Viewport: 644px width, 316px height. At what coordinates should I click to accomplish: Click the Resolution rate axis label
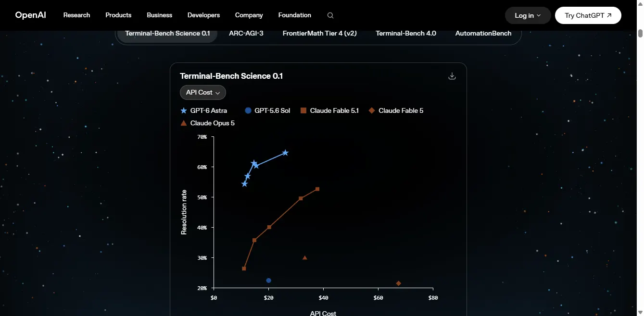(x=184, y=212)
